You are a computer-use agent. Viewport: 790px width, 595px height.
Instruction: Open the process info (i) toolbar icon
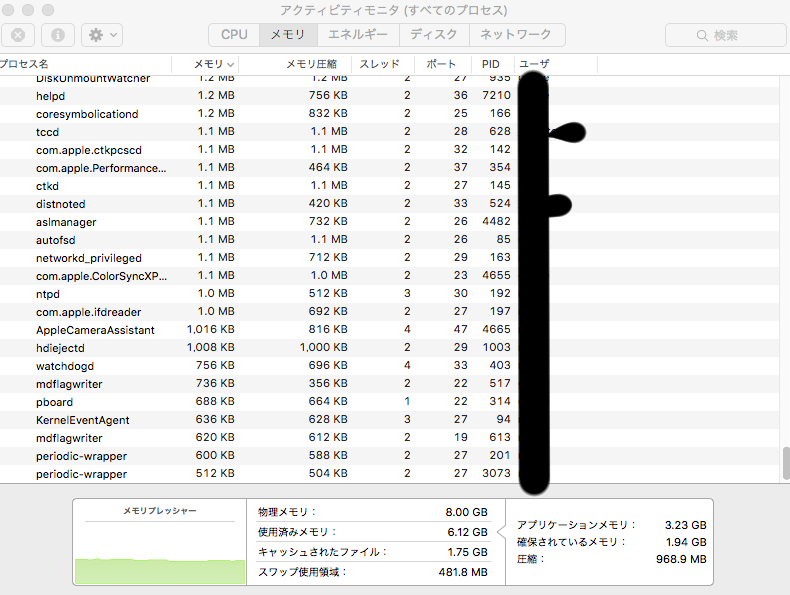click(58, 35)
